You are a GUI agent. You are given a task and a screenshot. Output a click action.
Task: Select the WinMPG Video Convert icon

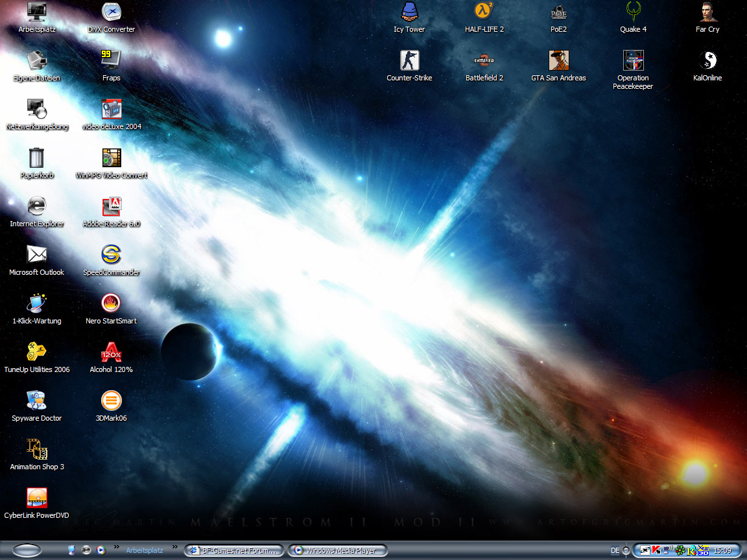tap(111, 163)
